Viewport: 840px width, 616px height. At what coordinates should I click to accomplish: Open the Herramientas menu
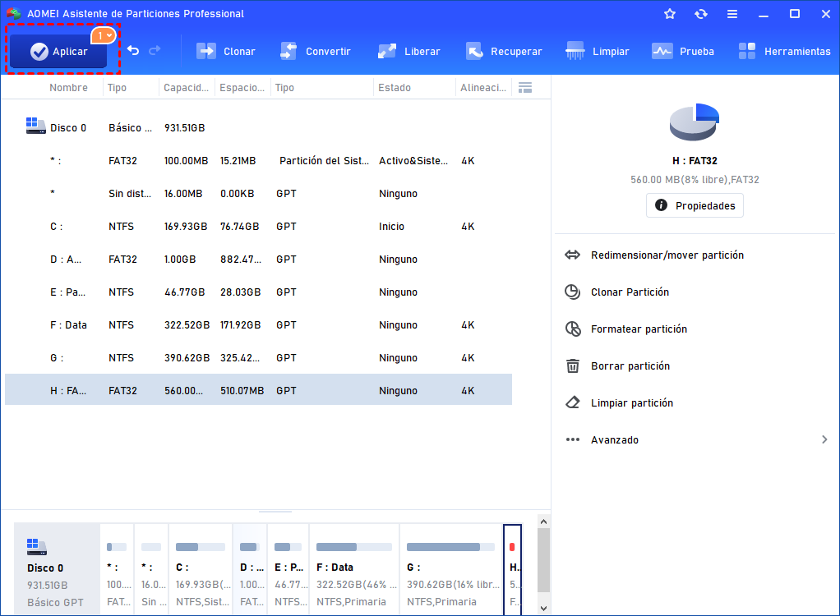784,51
